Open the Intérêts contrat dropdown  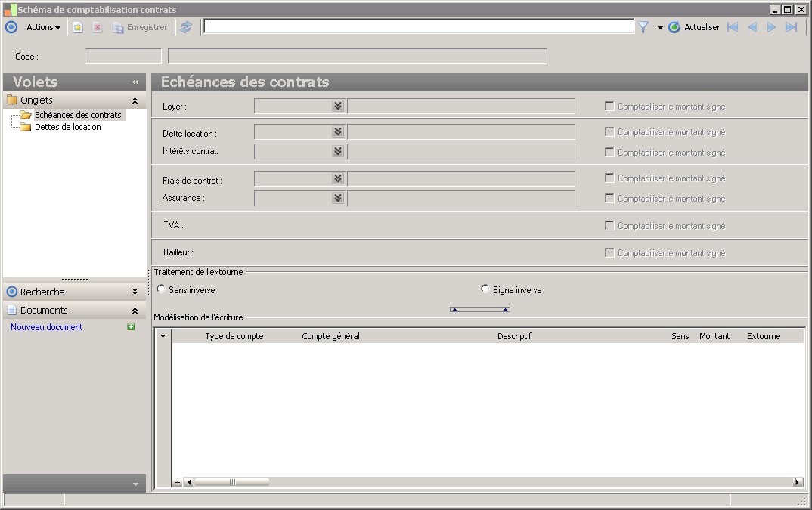[x=338, y=151]
